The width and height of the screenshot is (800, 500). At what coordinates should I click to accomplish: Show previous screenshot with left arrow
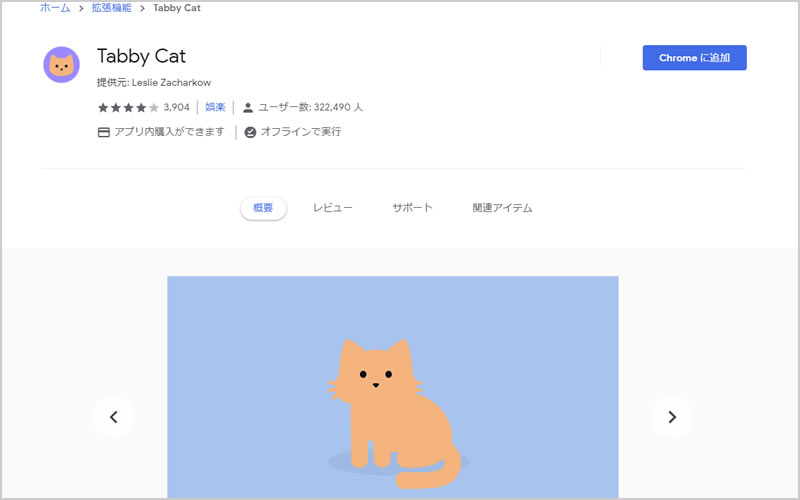114,417
